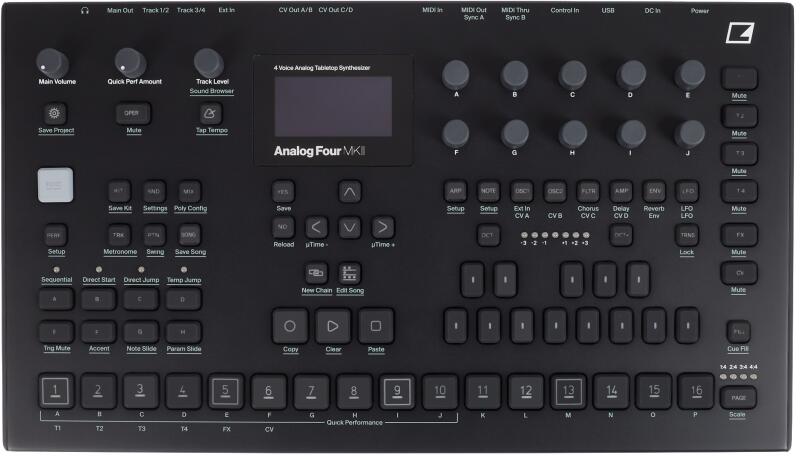Viewport: 800px width, 458px height.
Task: Click the OLED display screen
Action: 333,106
